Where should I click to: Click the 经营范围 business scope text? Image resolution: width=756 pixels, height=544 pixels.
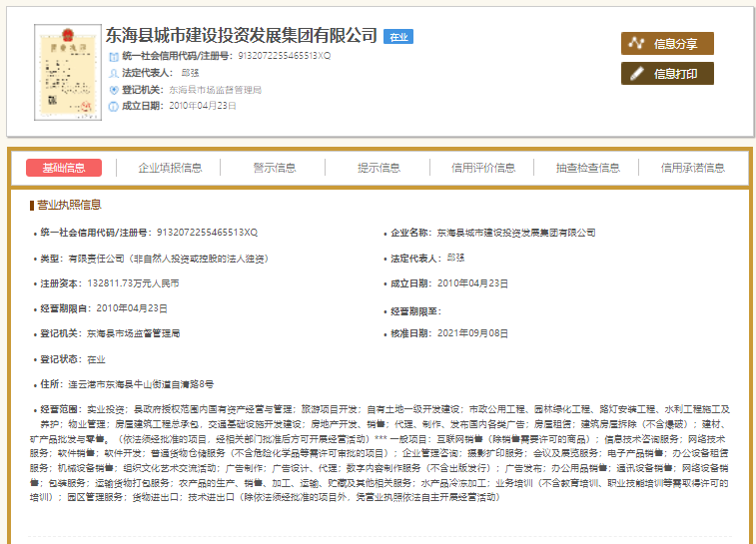379,452
